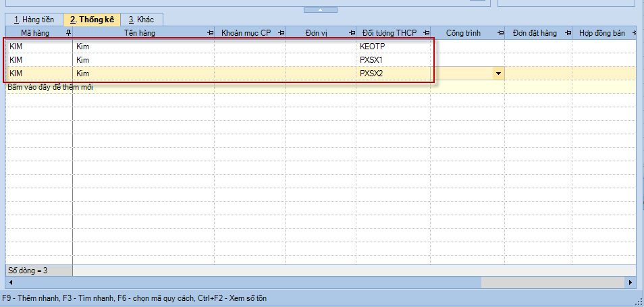Click Hợp đồng bán cell in PXSX1 row
Viewport: 644px width, 307px height.
604,60
